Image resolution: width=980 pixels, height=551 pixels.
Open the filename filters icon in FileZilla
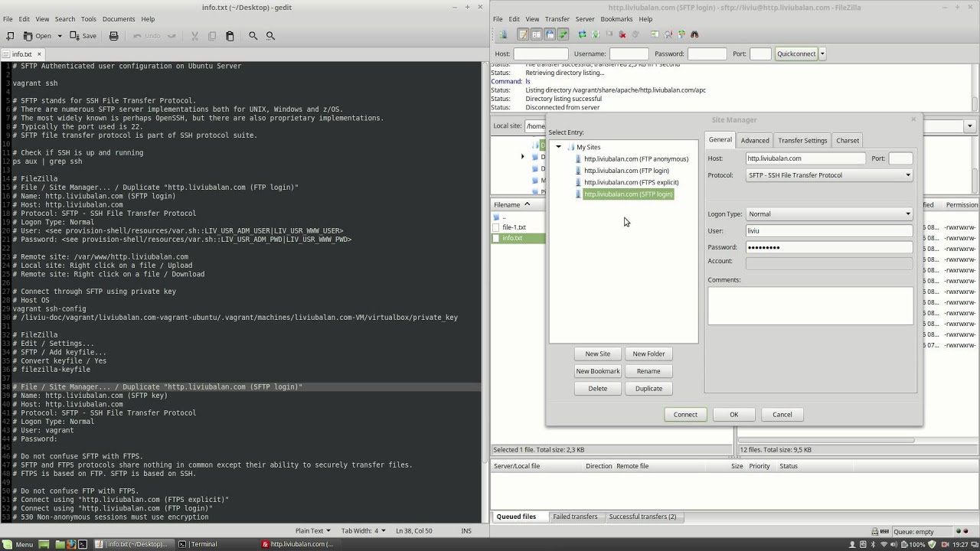pos(655,34)
